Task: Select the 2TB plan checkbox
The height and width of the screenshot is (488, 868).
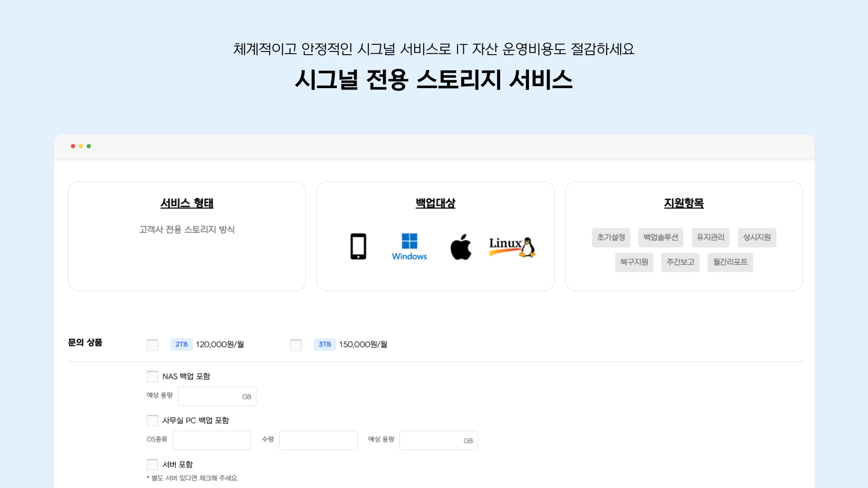Action: [152, 345]
